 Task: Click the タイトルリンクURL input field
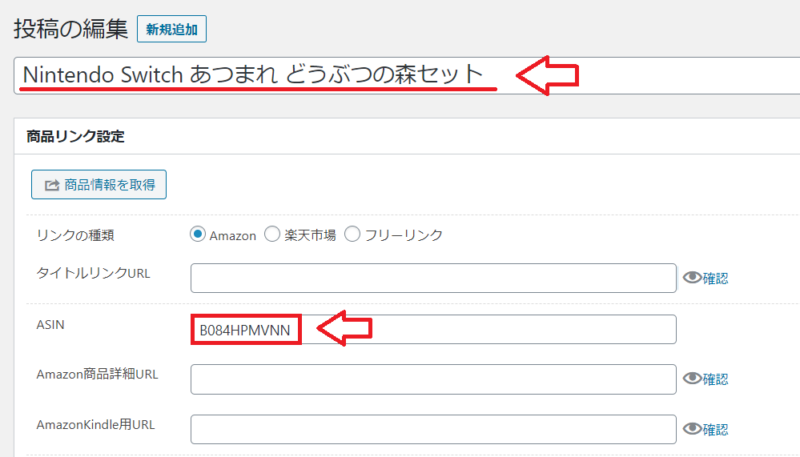[434, 278]
